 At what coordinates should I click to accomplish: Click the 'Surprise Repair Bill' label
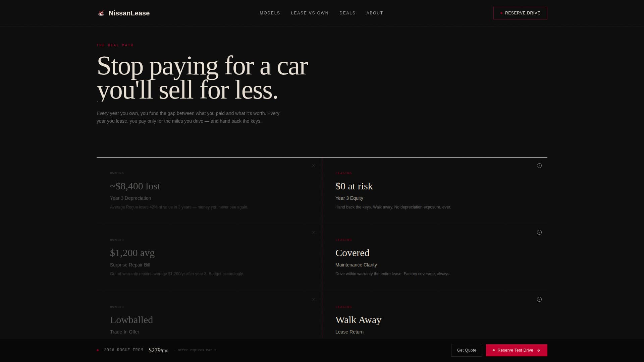click(130, 265)
